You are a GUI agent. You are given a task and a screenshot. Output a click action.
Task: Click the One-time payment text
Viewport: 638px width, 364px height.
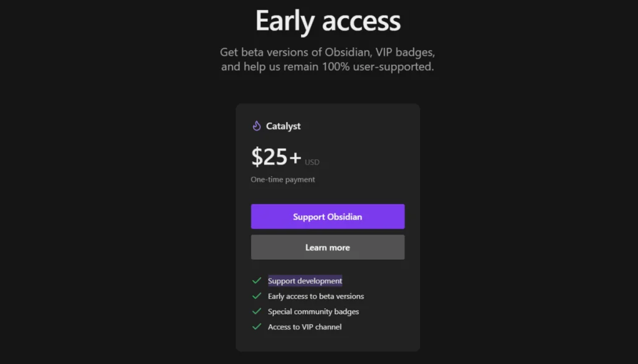tap(282, 179)
